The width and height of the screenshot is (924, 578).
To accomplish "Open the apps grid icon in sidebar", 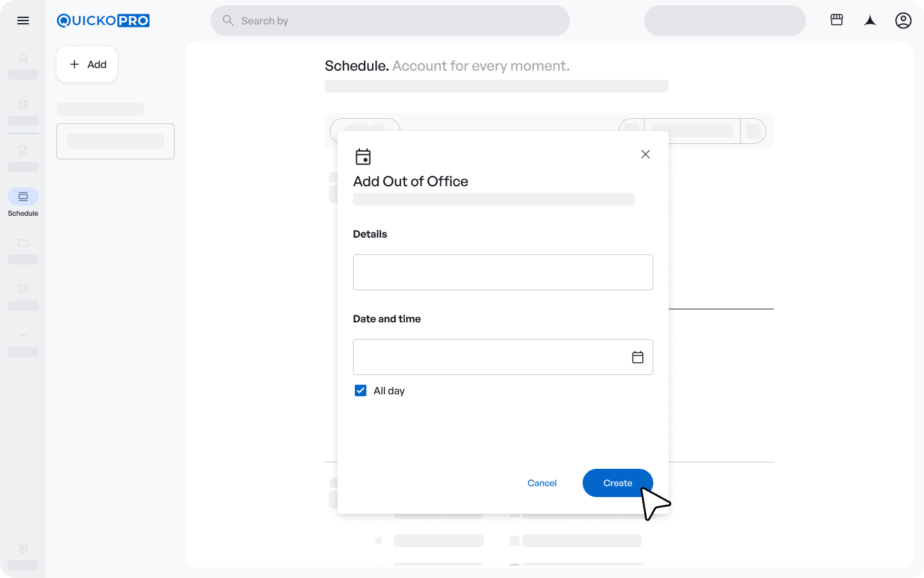I will (x=23, y=104).
